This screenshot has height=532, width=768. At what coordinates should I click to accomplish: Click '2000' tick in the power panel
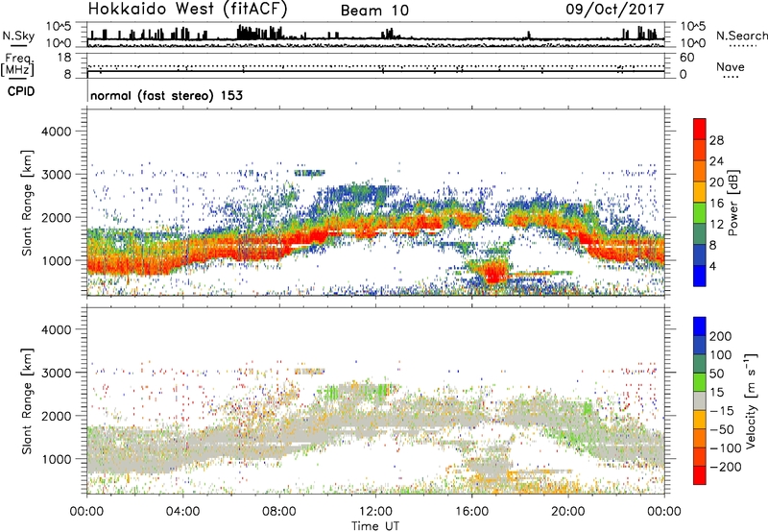click(x=57, y=217)
